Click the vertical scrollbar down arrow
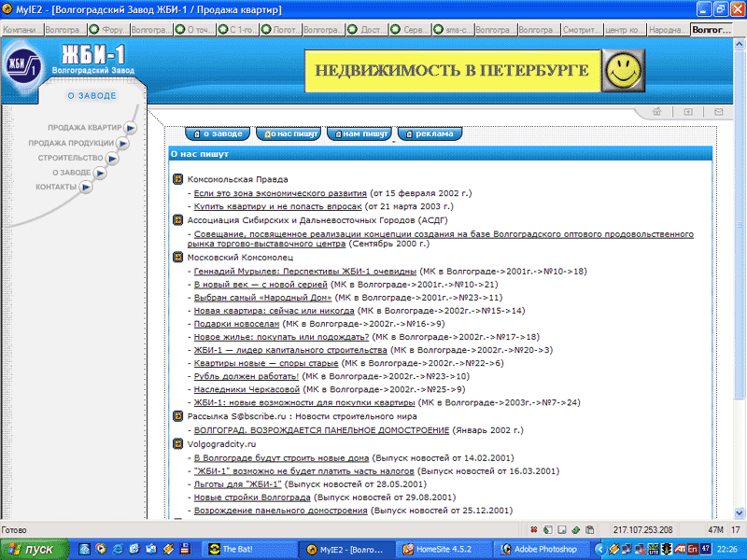Screen dimensions: 747x560 click(740, 512)
